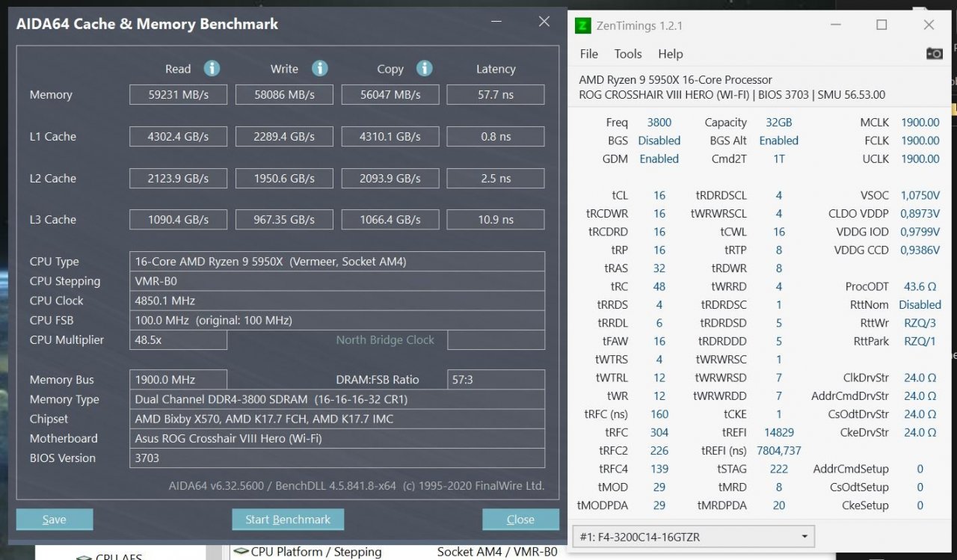This screenshot has width=957, height=560.
Task: Select the Memory latency result showing 57.7 ns
Action: click(495, 94)
